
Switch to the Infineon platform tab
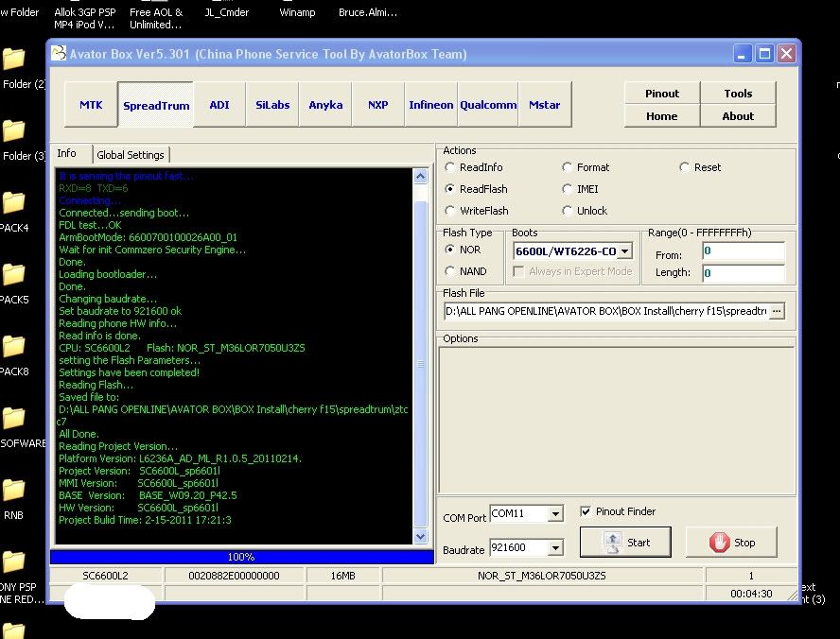(431, 105)
